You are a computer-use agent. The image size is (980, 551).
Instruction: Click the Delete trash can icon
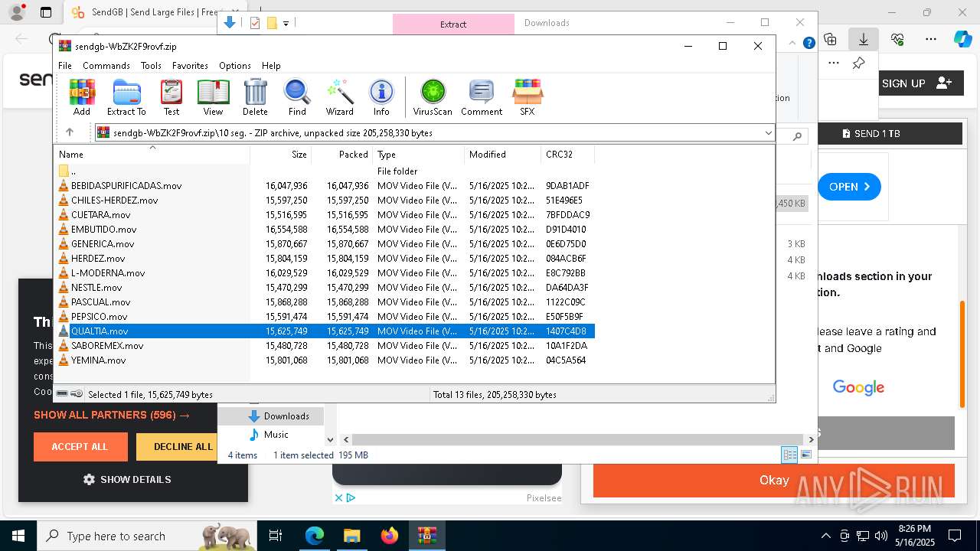coord(255,97)
